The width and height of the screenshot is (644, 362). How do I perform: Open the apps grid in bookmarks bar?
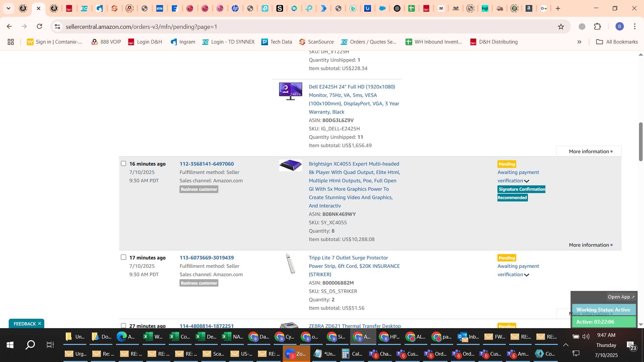tap(11, 42)
